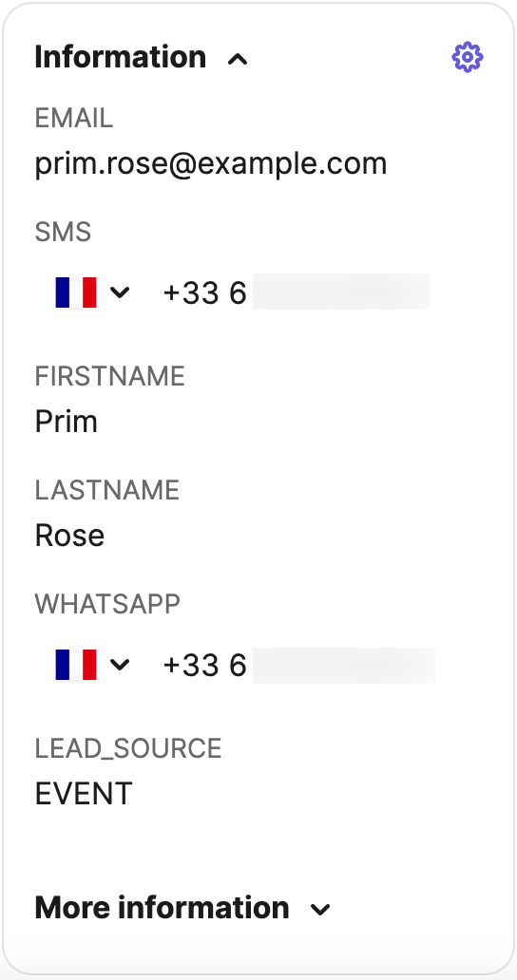Collapse the Information section chevron

pyautogui.click(x=238, y=60)
